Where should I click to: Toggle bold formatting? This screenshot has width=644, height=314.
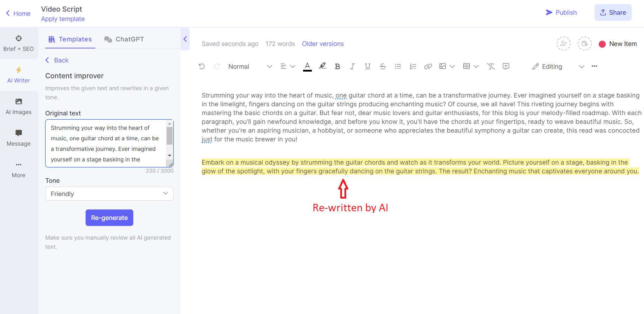point(337,66)
